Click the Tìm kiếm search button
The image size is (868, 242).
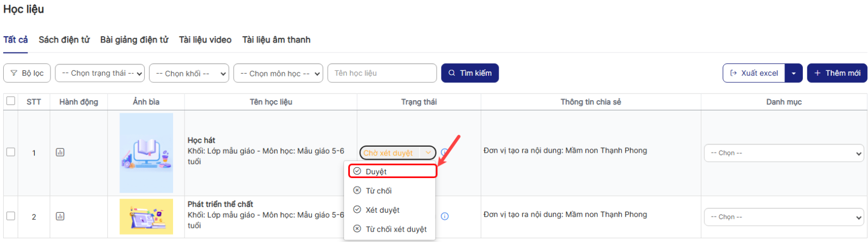(x=470, y=73)
